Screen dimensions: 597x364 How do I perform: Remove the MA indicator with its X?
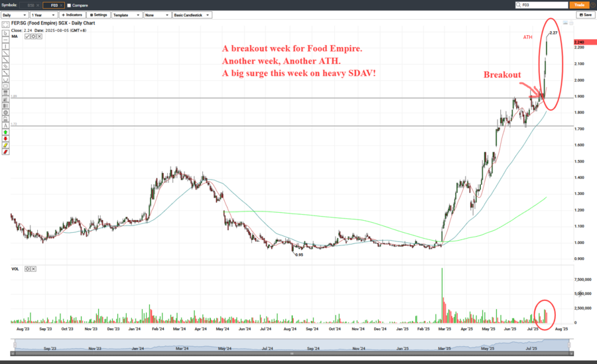pyautogui.click(x=40, y=36)
